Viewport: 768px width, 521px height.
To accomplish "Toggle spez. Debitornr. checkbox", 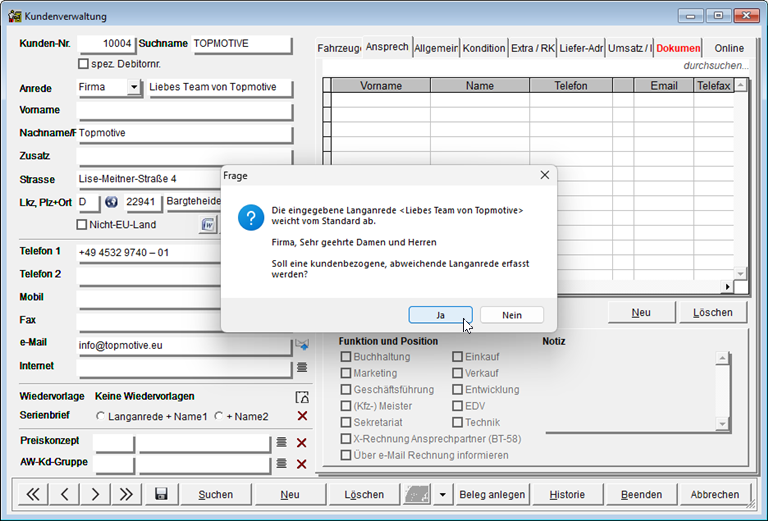I will click(x=83, y=64).
